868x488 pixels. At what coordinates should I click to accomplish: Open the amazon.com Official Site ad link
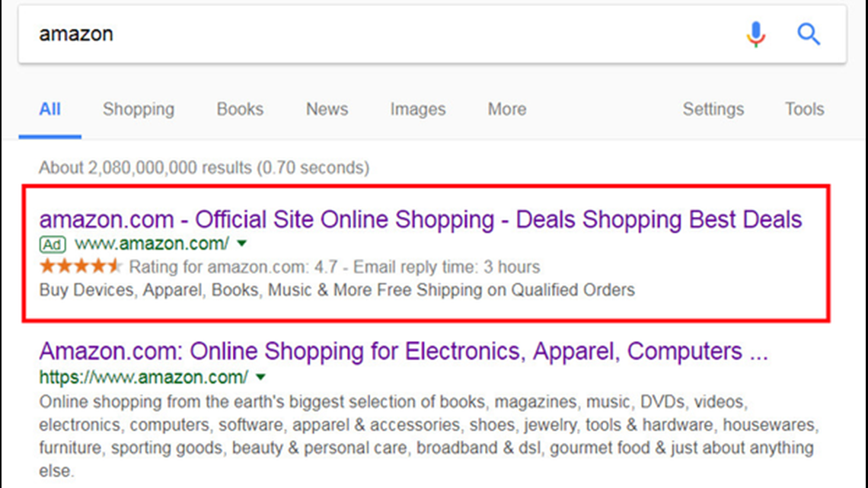(x=420, y=220)
